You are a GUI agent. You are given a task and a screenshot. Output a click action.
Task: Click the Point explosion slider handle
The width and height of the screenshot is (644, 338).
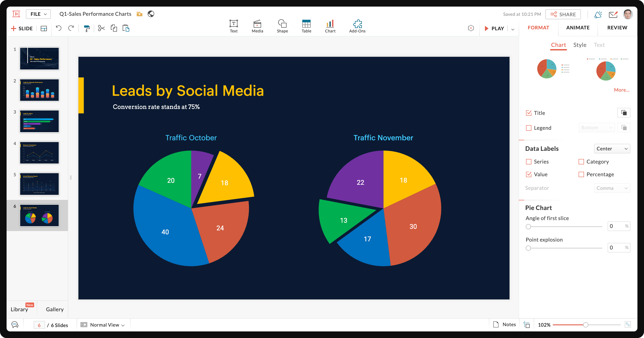528,248
